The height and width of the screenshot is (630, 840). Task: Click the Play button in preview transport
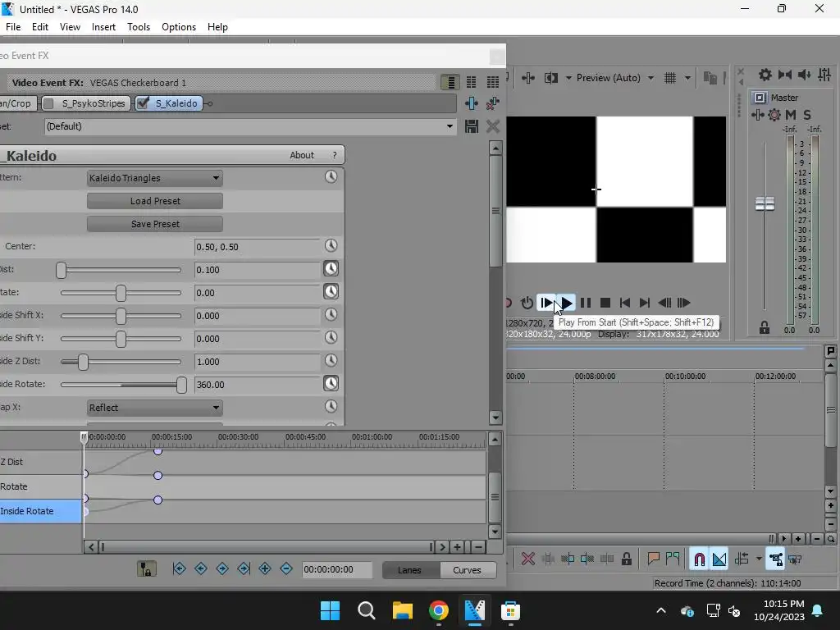(x=566, y=304)
